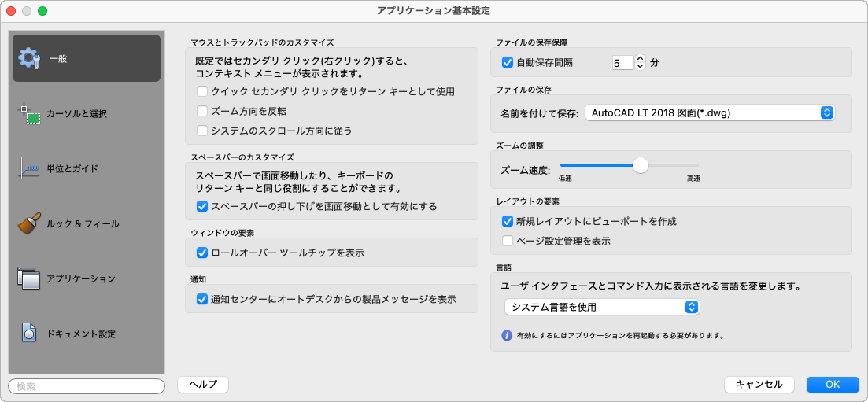Click the 単位とガイド ruler icon
The width and height of the screenshot is (868, 402).
coord(29,168)
